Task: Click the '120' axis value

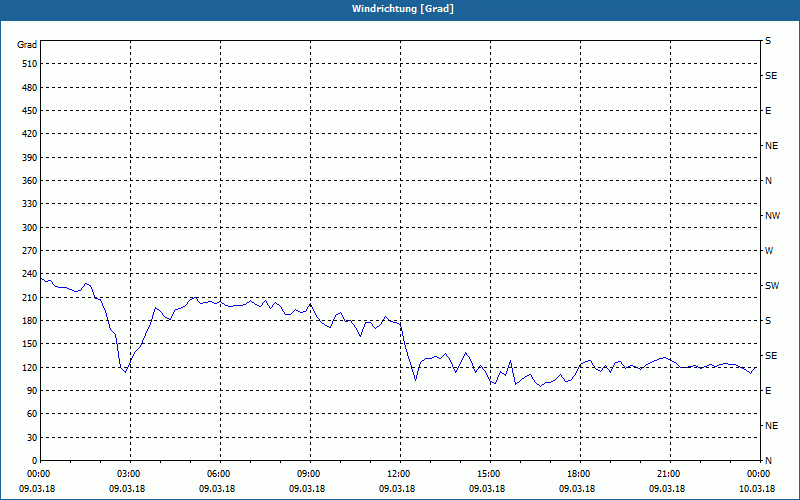Action: click(x=30, y=367)
